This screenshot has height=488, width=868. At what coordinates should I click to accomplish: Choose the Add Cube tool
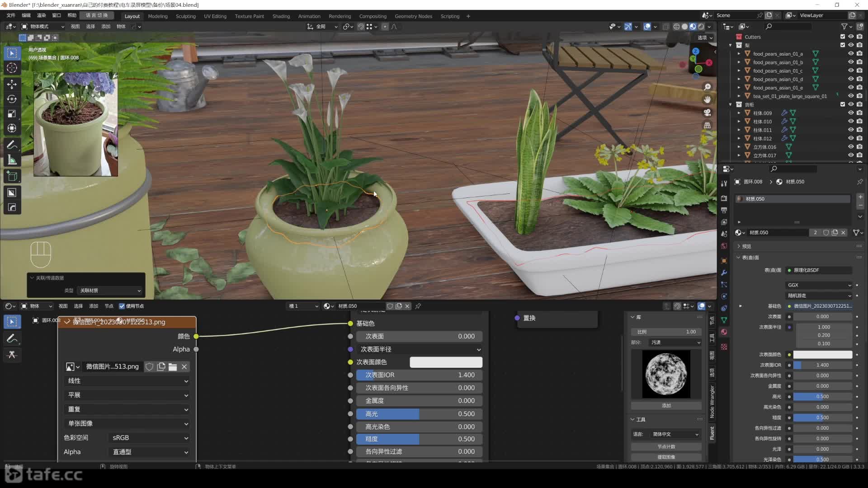12,176
